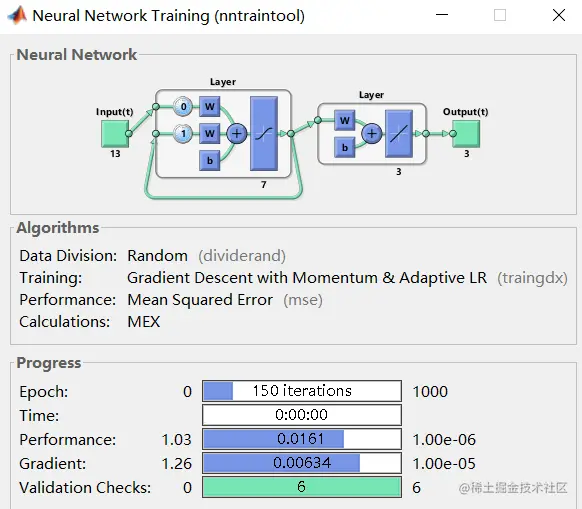Click the green Output(t) block

466,134
